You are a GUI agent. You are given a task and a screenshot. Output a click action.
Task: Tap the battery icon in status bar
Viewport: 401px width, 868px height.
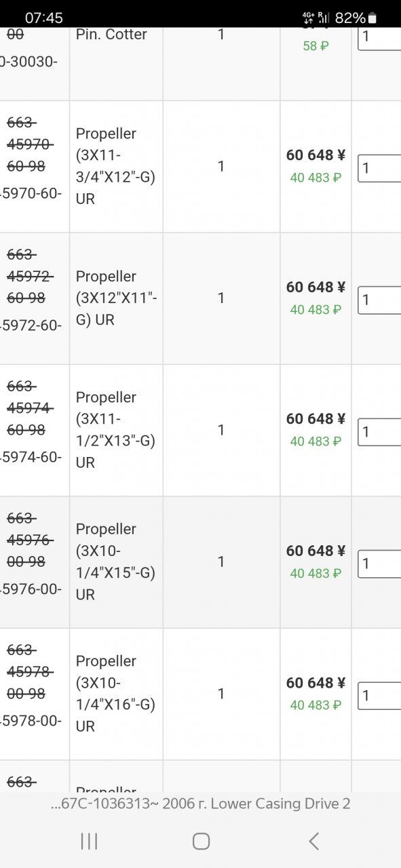[372, 18]
